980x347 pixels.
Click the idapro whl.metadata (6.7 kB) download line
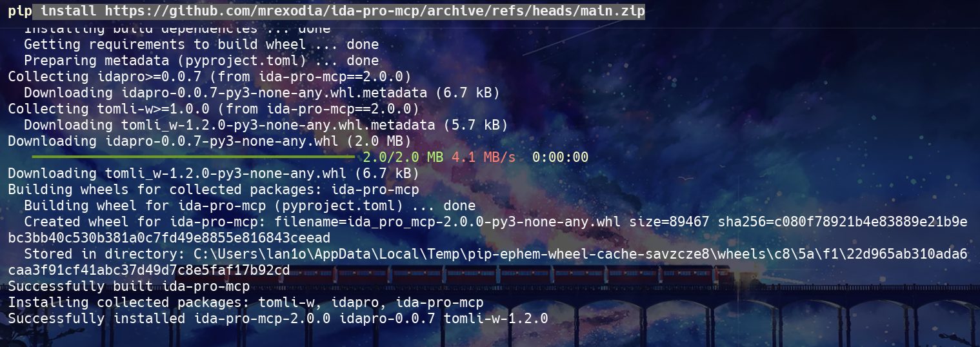[x=261, y=93]
